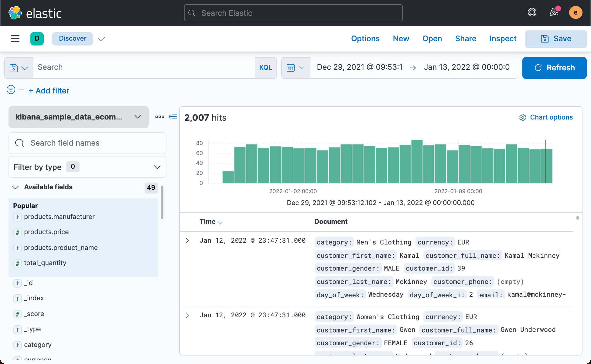591x364 pixels.
Task: Open the kibana_sample_data_ecom data view selector
Action: coord(78,117)
